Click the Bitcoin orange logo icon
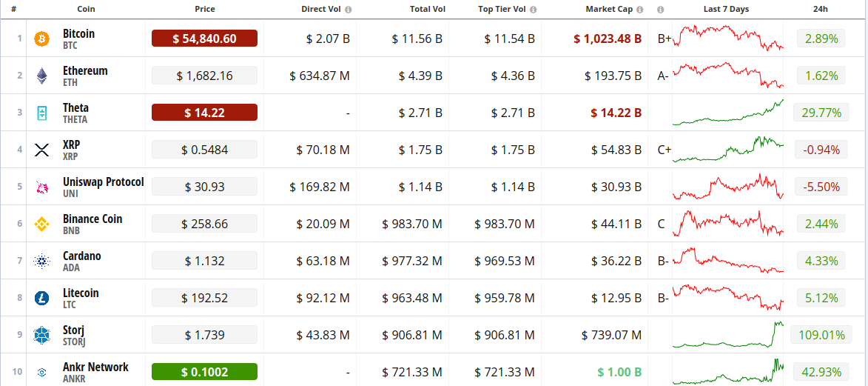Image resolution: width=868 pixels, height=386 pixels. [42, 39]
